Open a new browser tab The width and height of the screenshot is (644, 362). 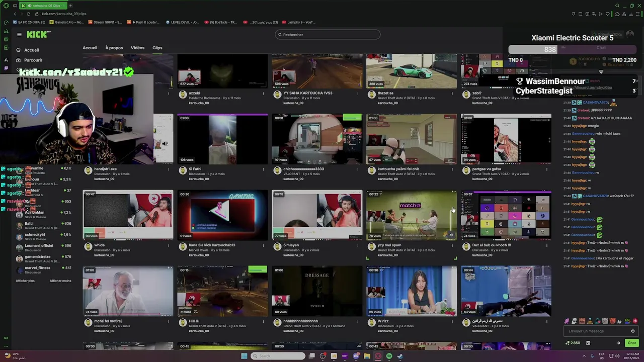[70, 6]
